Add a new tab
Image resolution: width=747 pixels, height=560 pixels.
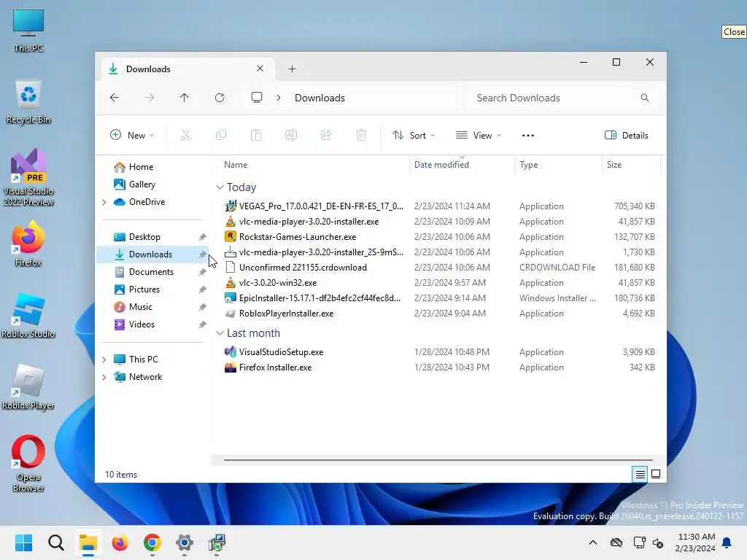pyautogui.click(x=292, y=69)
